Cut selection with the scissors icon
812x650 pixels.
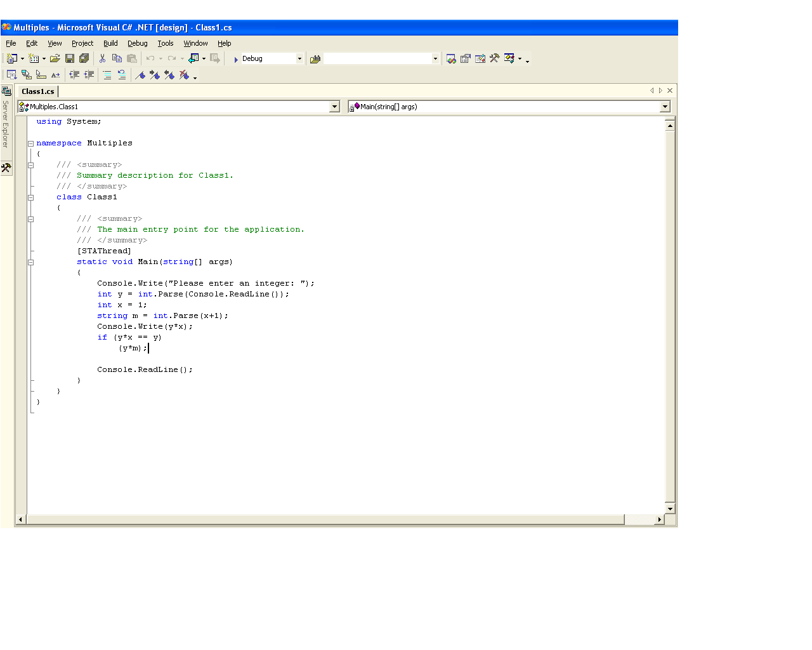pyautogui.click(x=102, y=58)
